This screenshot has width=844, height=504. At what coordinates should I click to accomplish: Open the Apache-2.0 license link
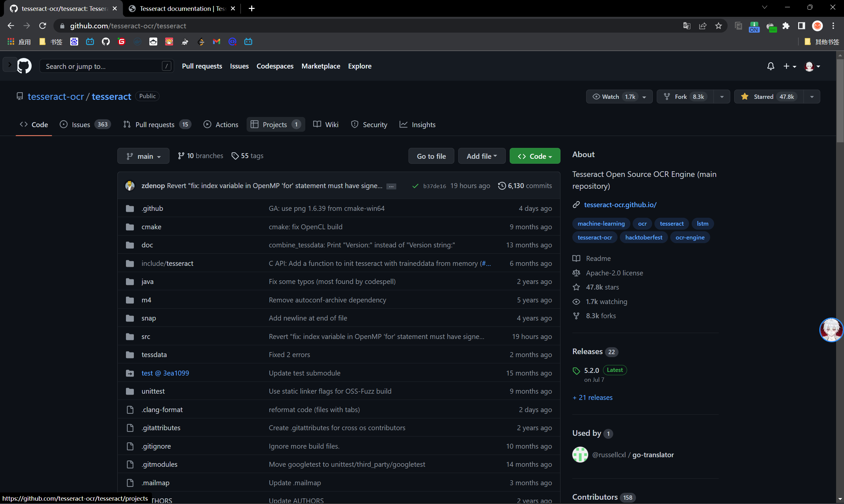tap(614, 273)
